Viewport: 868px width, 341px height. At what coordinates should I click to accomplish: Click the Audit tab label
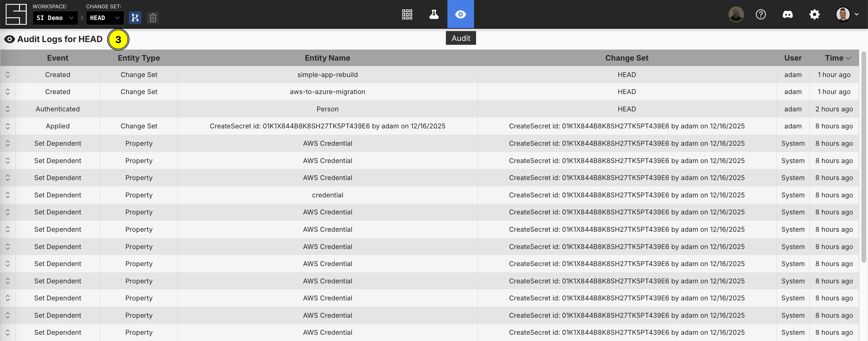[460, 38]
